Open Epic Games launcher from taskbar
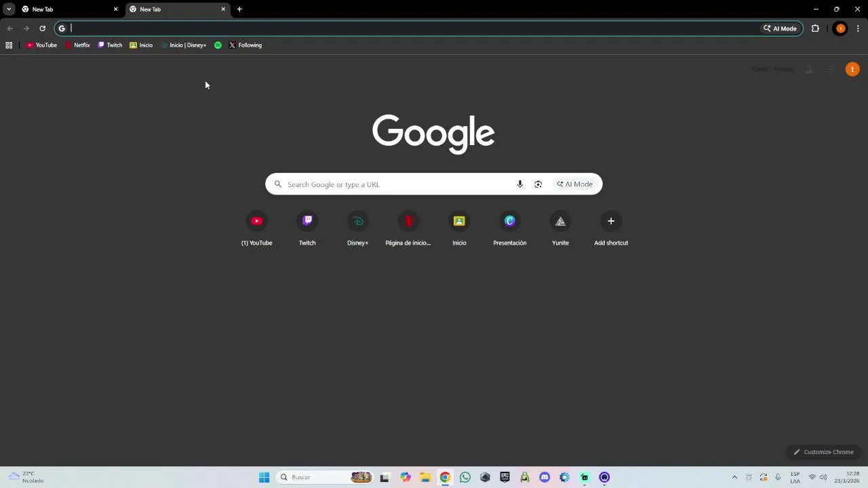 [x=505, y=477]
